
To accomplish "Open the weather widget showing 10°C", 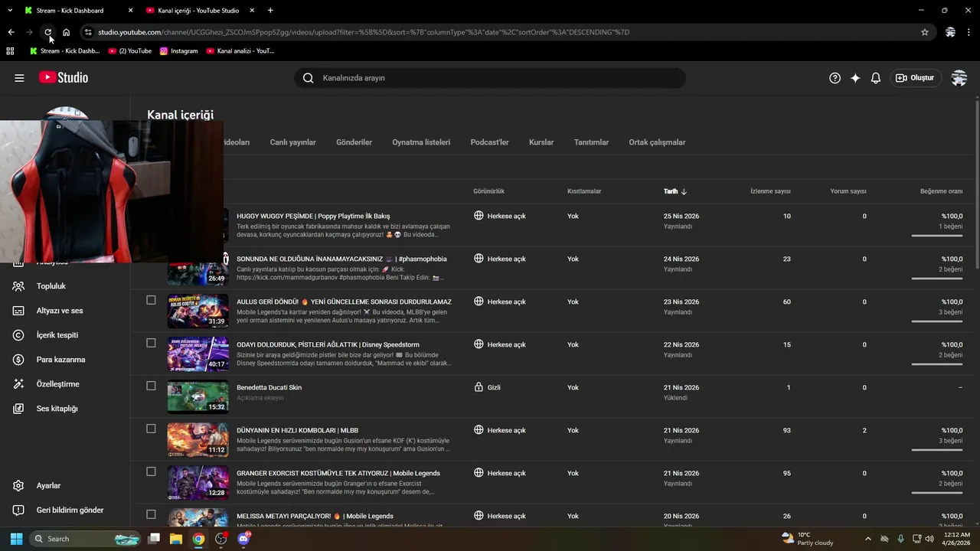I will coord(807,539).
